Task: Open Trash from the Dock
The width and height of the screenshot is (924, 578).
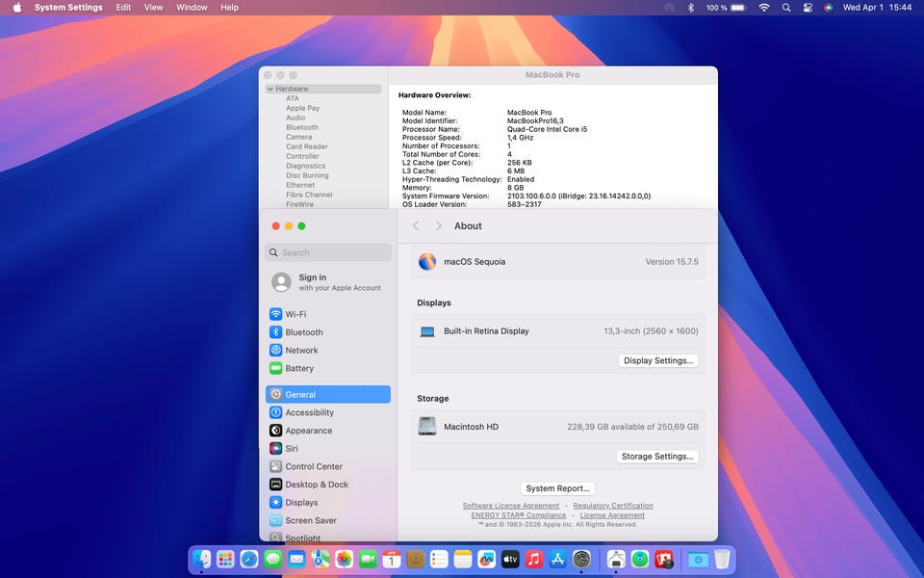Action: coord(722,559)
